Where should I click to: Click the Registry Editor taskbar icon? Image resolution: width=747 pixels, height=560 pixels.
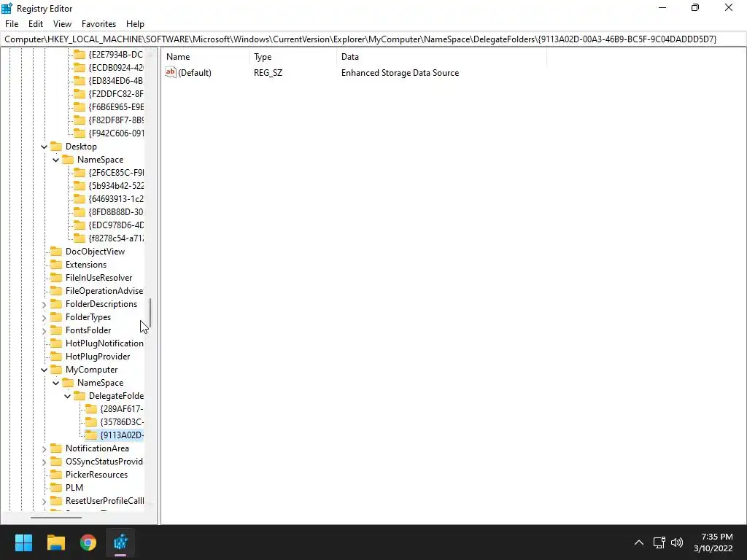point(120,542)
